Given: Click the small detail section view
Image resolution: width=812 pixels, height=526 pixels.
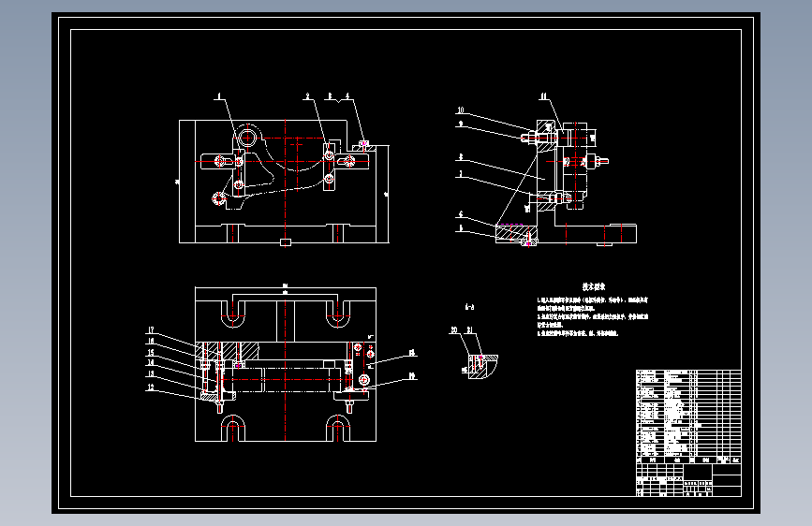Looking at the screenshot, I should coord(482,366).
